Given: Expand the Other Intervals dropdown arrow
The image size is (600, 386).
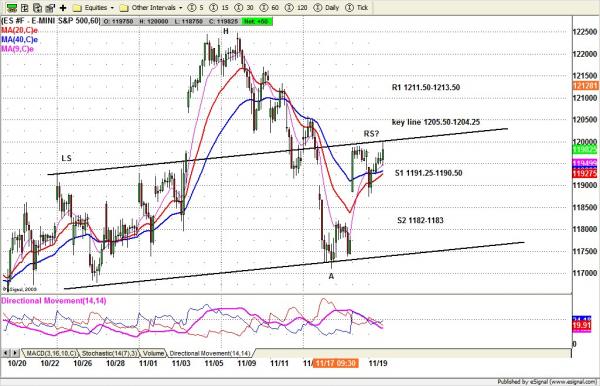Looking at the screenshot, I should [x=181, y=8].
